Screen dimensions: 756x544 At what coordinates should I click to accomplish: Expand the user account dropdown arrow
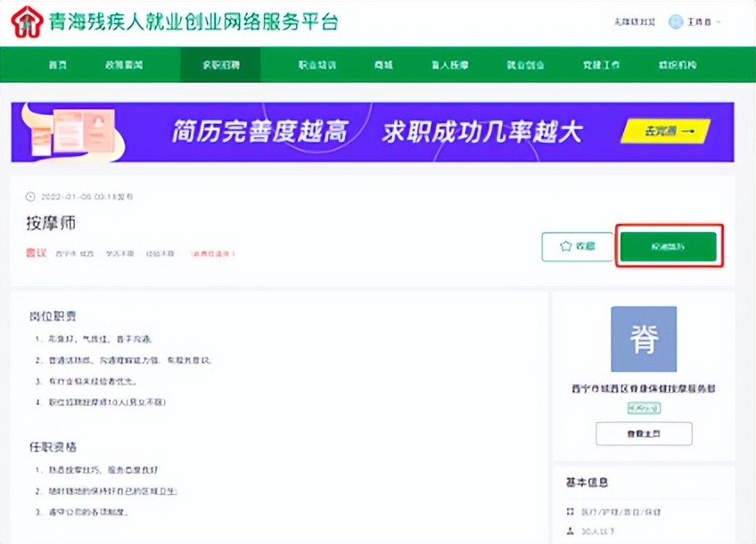[719, 21]
